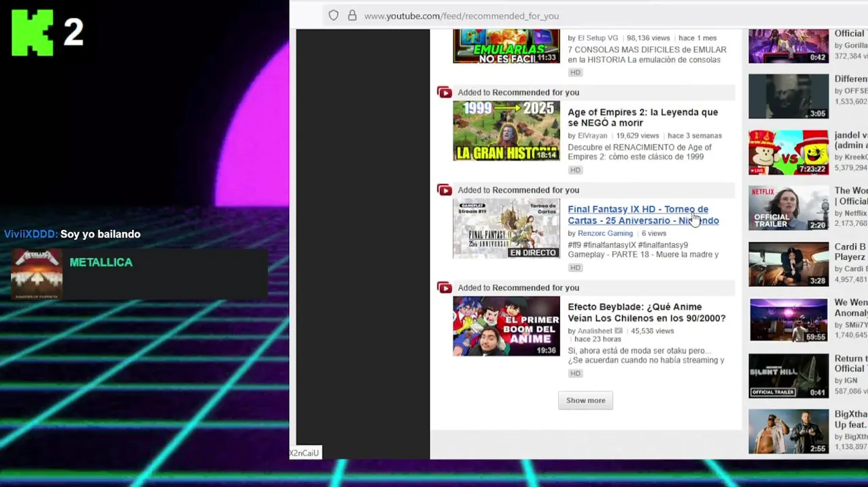Open Age of Empires 2: la Leyenda title
Image resolution: width=868 pixels, height=487 pixels.
pyautogui.click(x=643, y=118)
